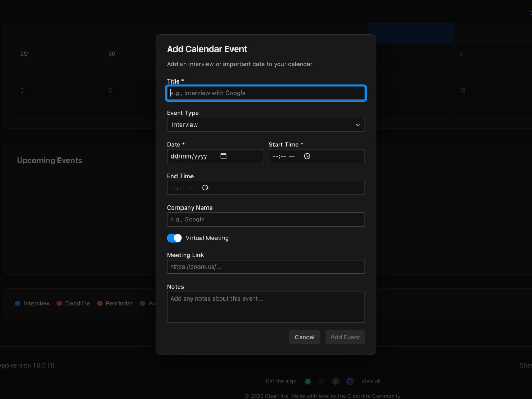
Task: Submit with the Add Event button
Action: tap(345, 337)
